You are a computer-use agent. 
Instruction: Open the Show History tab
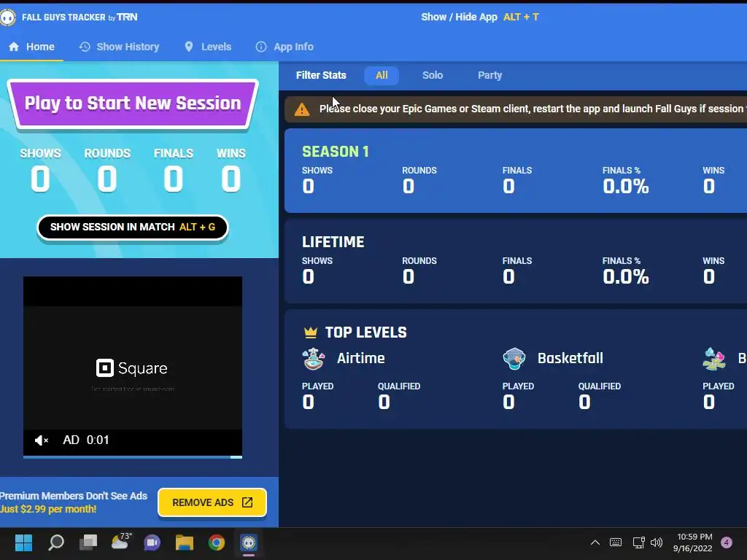pos(119,47)
